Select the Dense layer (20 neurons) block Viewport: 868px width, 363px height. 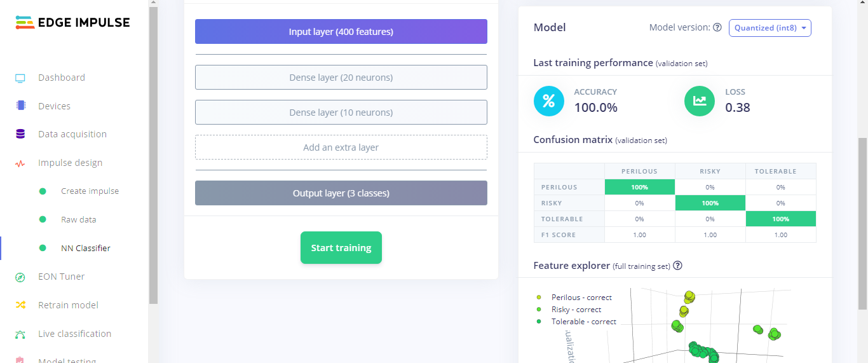click(341, 78)
